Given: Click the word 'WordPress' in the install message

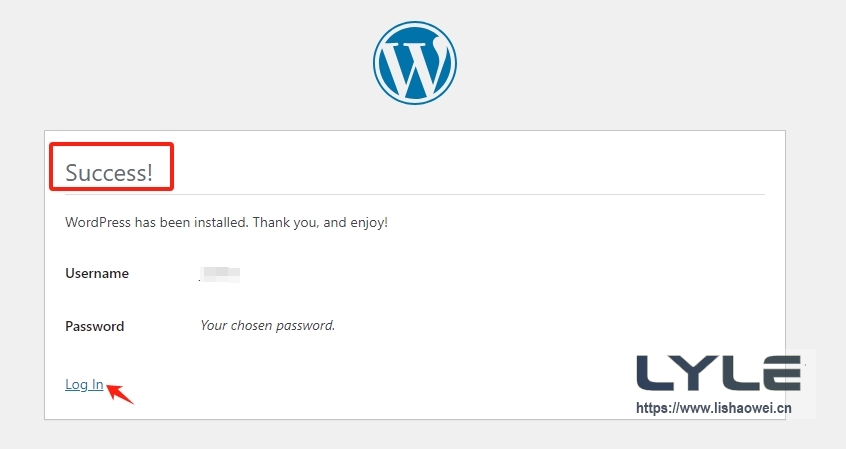Looking at the screenshot, I should click(95, 221).
